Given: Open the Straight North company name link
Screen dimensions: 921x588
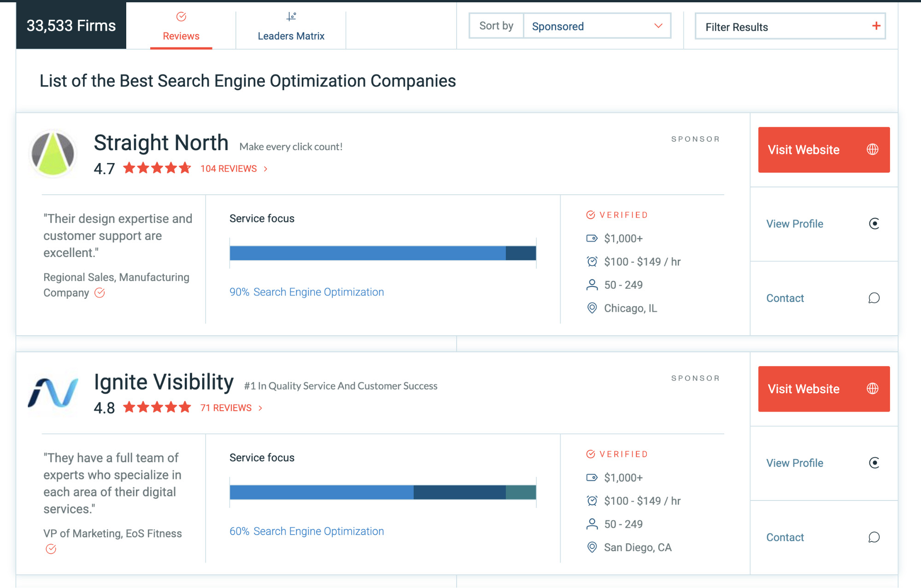Looking at the screenshot, I should point(161,143).
